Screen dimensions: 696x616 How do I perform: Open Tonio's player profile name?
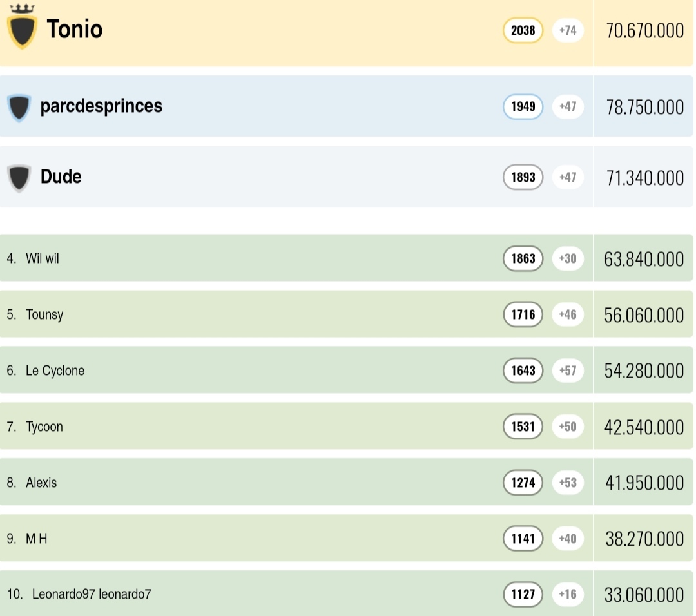click(74, 29)
